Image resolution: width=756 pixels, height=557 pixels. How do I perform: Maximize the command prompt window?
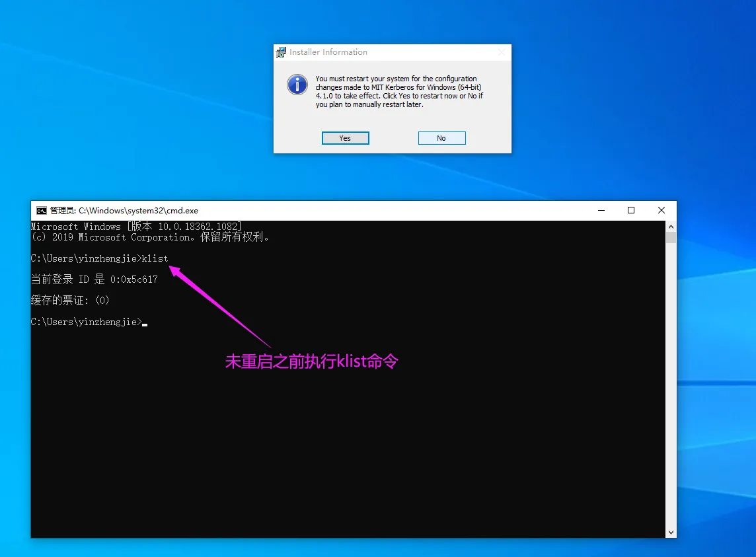coord(631,211)
